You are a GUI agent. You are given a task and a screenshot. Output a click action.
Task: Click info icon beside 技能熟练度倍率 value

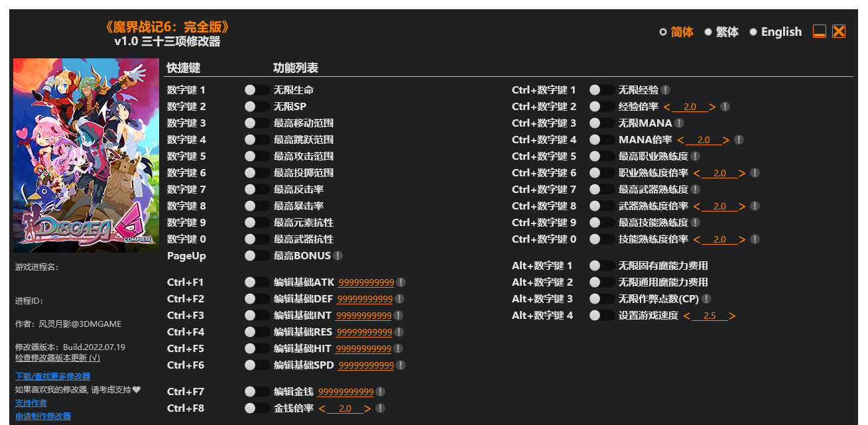[755, 239]
